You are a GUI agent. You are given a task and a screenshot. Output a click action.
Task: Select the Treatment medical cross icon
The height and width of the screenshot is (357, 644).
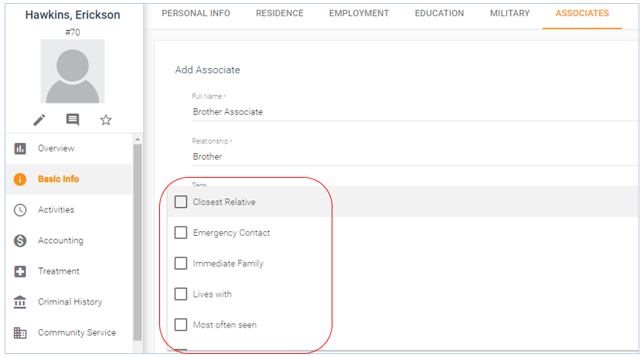pos(20,271)
